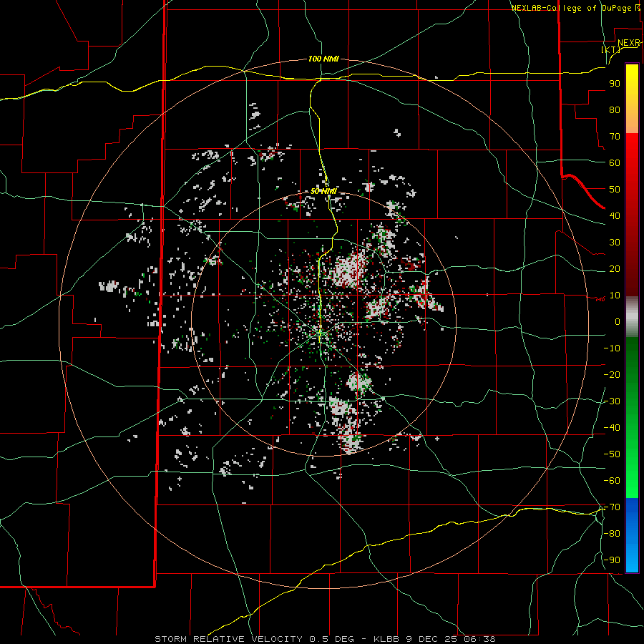Screen dimensions: 644x644
Task: Click the "0.5 DEG" tilt text in the caption
Action: [x=331, y=639]
